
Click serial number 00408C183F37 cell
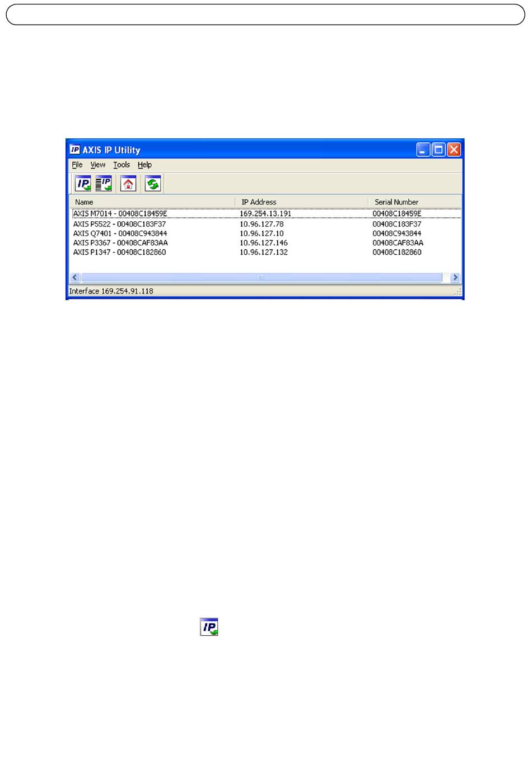[x=397, y=224]
